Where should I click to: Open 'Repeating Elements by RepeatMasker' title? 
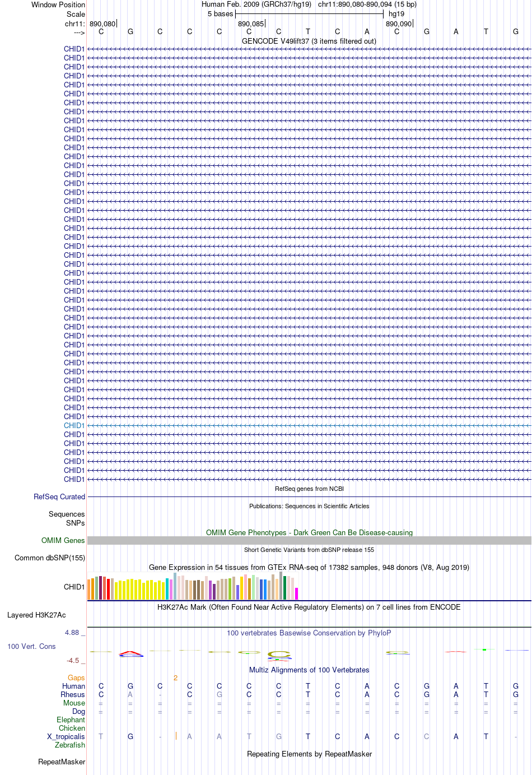[x=309, y=754]
